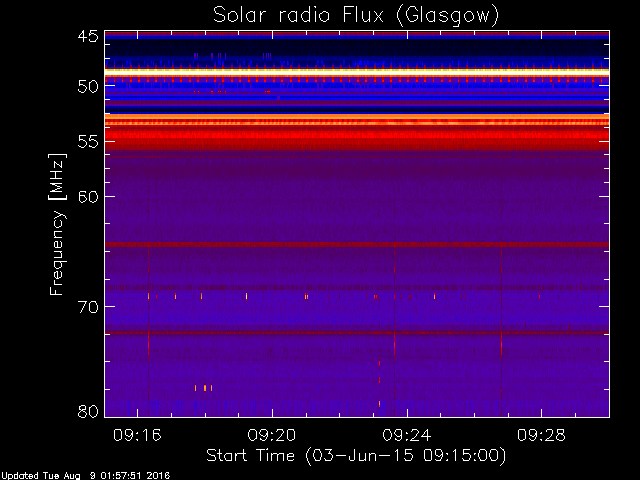Click the 09:28 time tick label
Image resolution: width=640 pixels, height=480 pixels.
pyautogui.click(x=542, y=435)
